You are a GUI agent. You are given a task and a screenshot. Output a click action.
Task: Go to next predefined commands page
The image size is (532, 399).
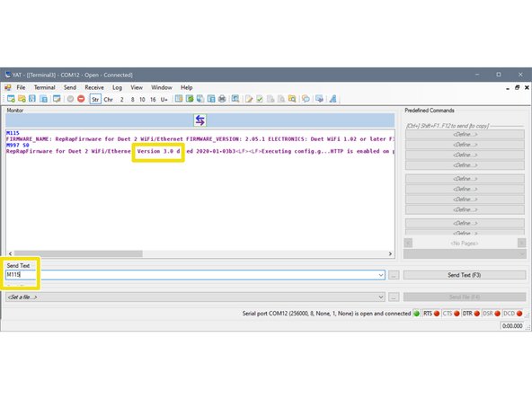click(x=521, y=243)
